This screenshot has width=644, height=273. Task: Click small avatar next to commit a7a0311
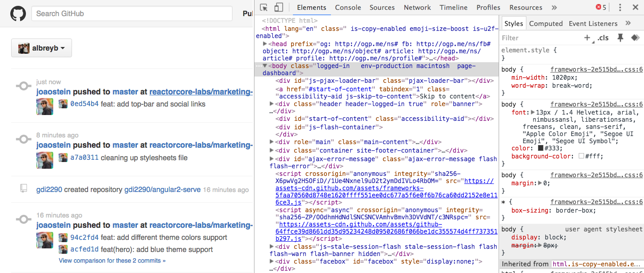[x=63, y=158]
